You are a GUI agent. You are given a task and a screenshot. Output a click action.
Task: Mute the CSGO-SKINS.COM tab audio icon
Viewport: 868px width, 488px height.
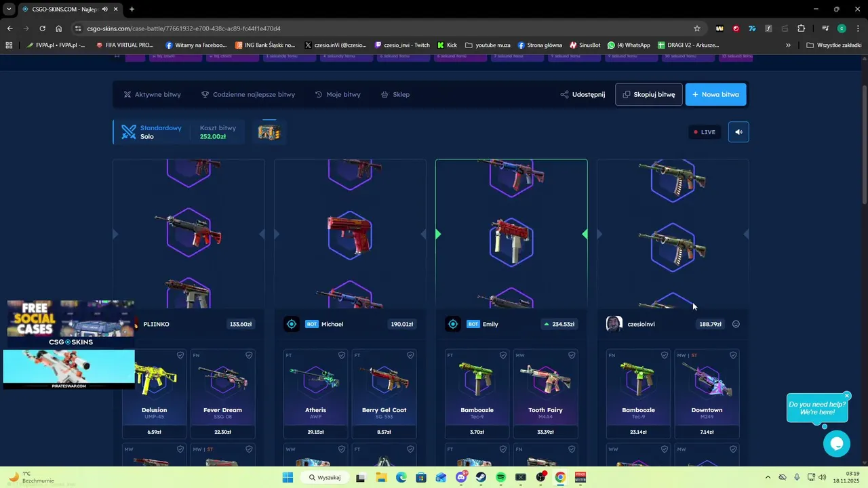[x=104, y=9]
